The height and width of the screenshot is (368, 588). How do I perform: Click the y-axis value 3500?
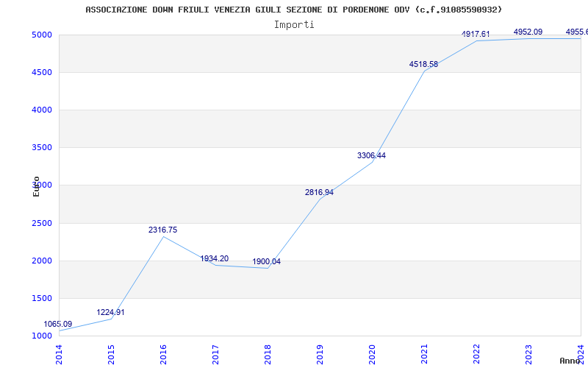(x=41, y=148)
